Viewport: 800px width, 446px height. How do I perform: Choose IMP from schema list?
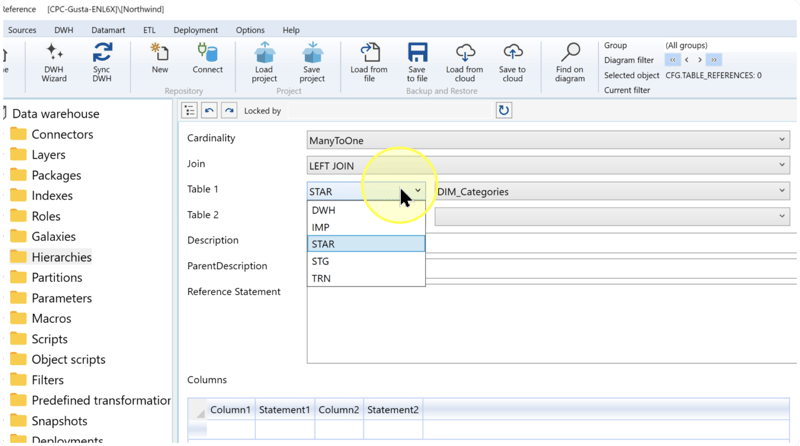(x=366, y=227)
